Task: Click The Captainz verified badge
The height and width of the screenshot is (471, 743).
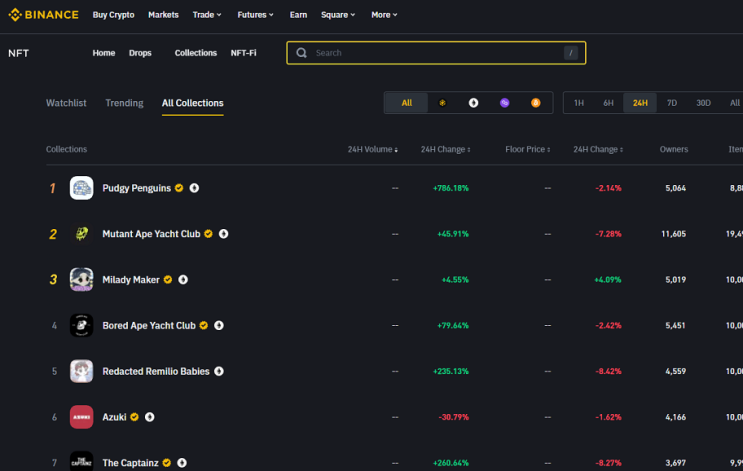Action: [167, 462]
